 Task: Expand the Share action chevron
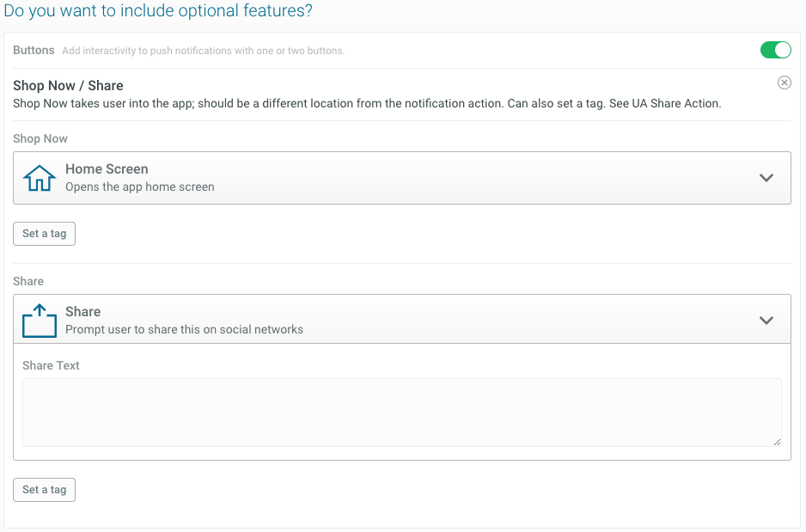pos(766,321)
